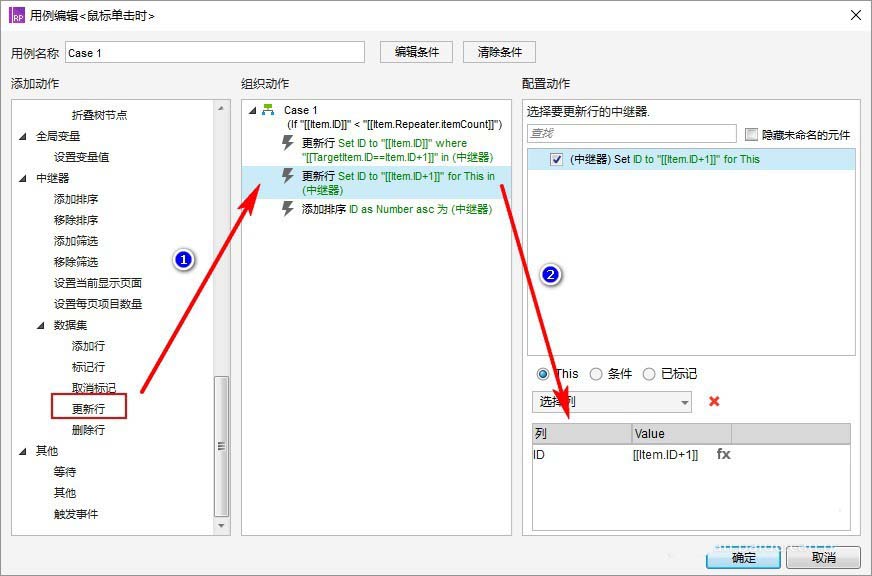Image resolution: width=872 pixels, height=576 pixels.
Task: Click the 列 column header
Action: click(x=582, y=434)
